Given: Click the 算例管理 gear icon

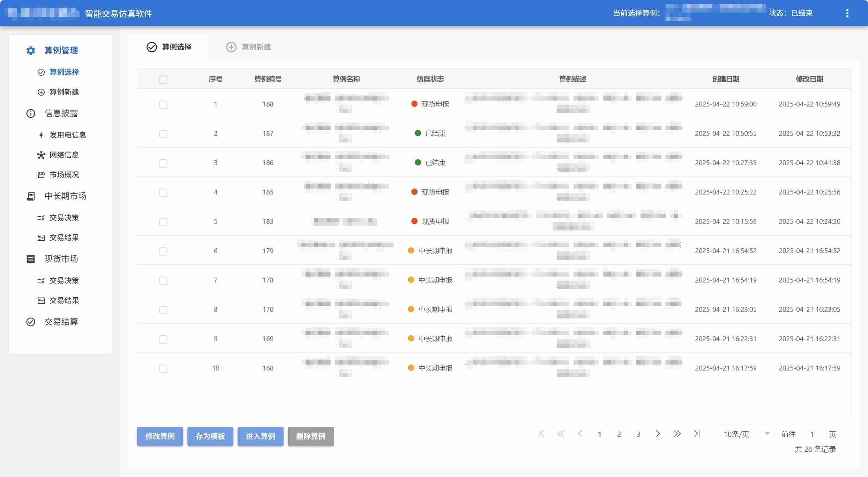Looking at the screenshot, I should tap(31, 51).
